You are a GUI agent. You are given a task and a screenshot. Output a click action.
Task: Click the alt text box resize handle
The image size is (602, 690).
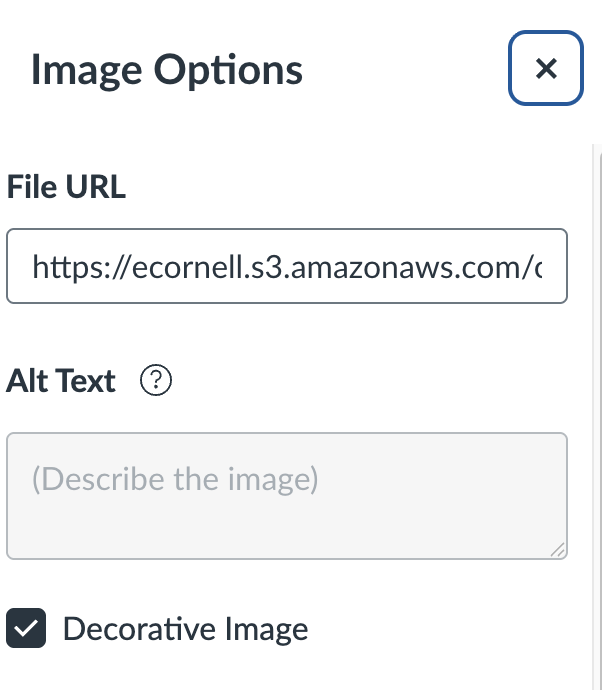pos(557,549)
